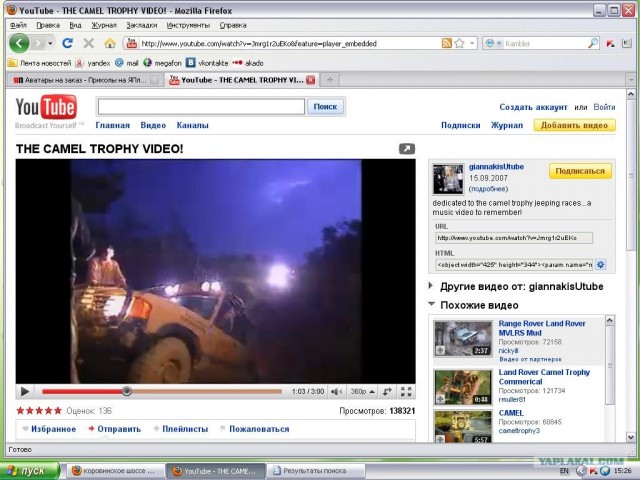640x480 pixels.
Task: Customize embed code via gear icon
Action: 600,264
